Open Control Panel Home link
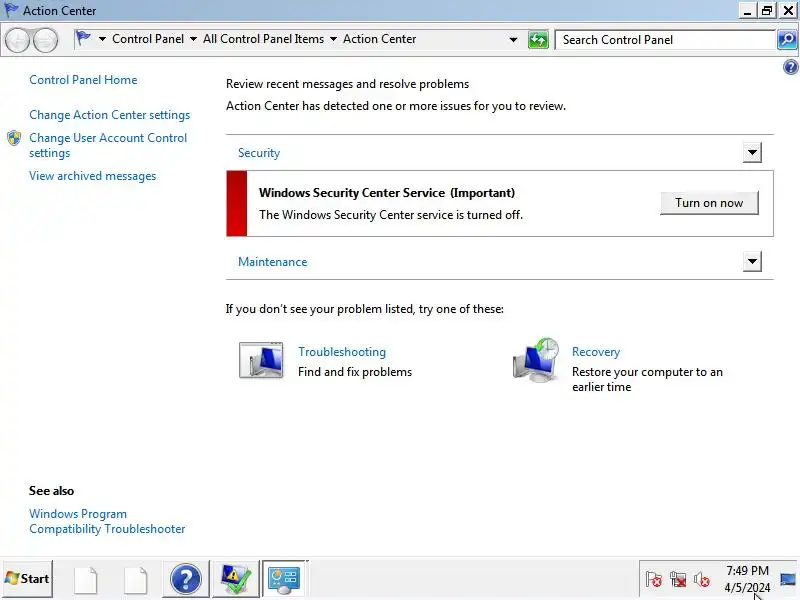Screen dimensions: 800x600 [83, 80]
